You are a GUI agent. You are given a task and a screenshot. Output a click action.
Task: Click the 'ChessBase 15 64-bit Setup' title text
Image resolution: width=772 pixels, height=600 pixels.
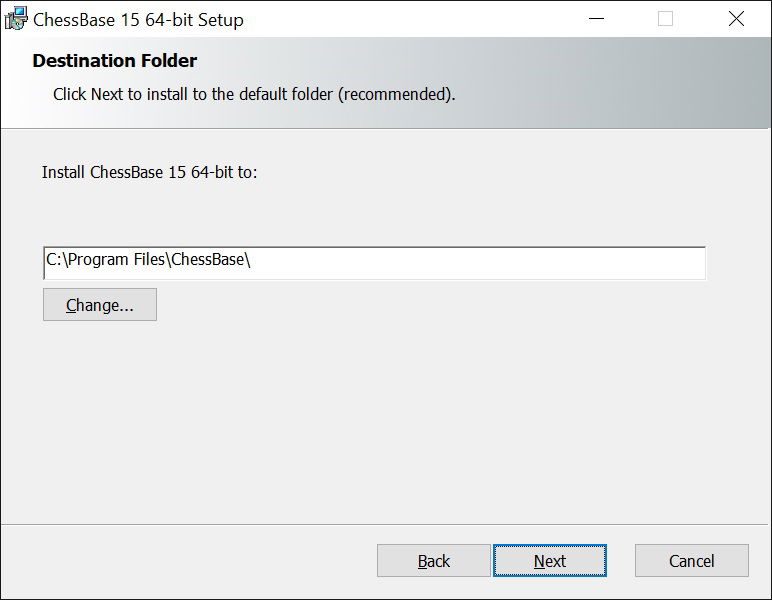[x=138, y=20]
